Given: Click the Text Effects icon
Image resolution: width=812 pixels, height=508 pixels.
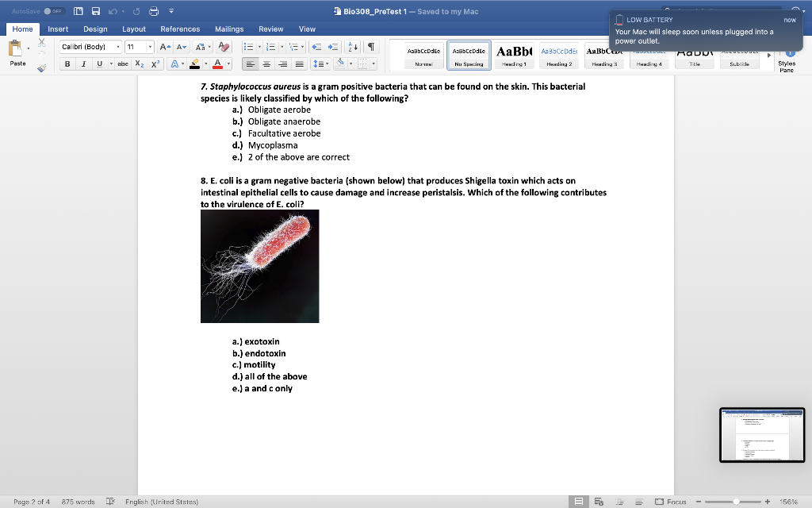Looking at the screenshot, I should [174, 63].
